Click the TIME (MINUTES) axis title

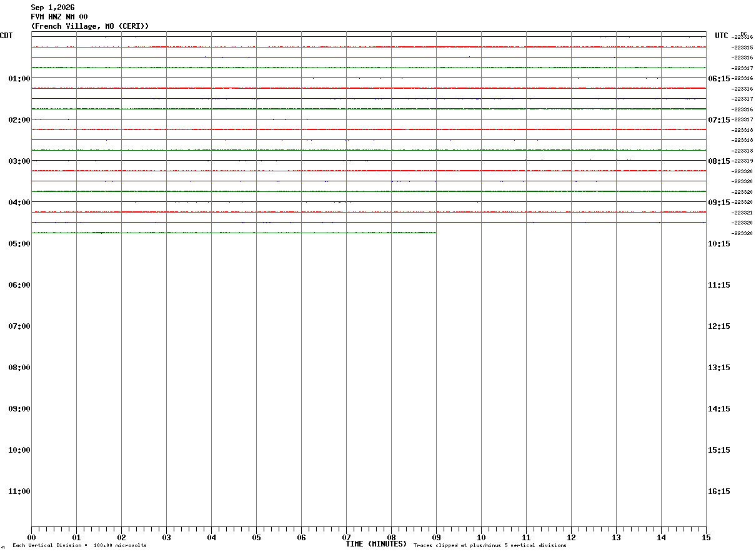(376, 544)
